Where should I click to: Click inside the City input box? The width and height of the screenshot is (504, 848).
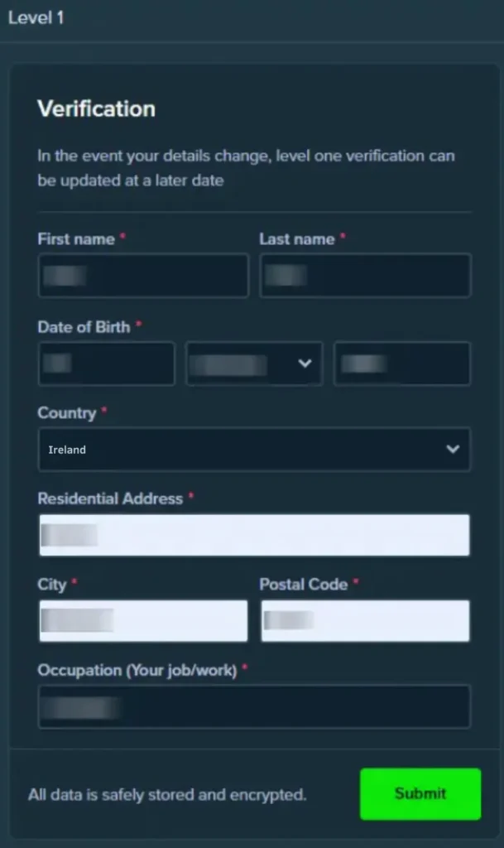coord(143,621)
